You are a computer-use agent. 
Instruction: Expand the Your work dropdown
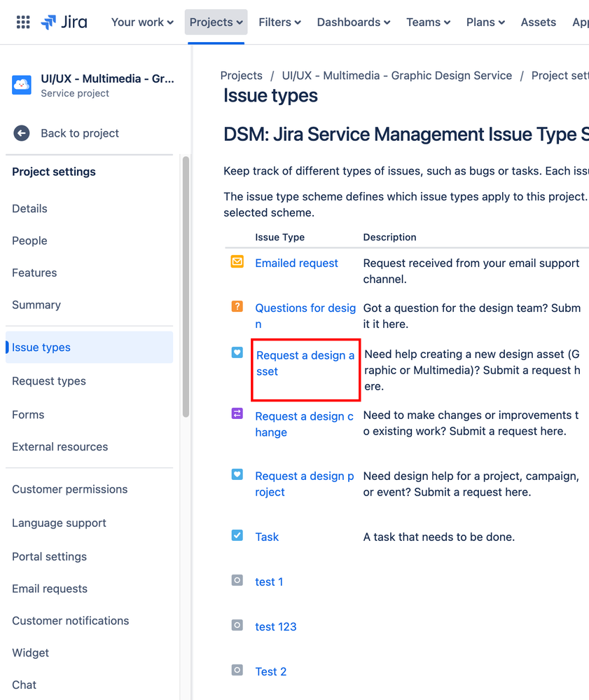click(142, 22)
